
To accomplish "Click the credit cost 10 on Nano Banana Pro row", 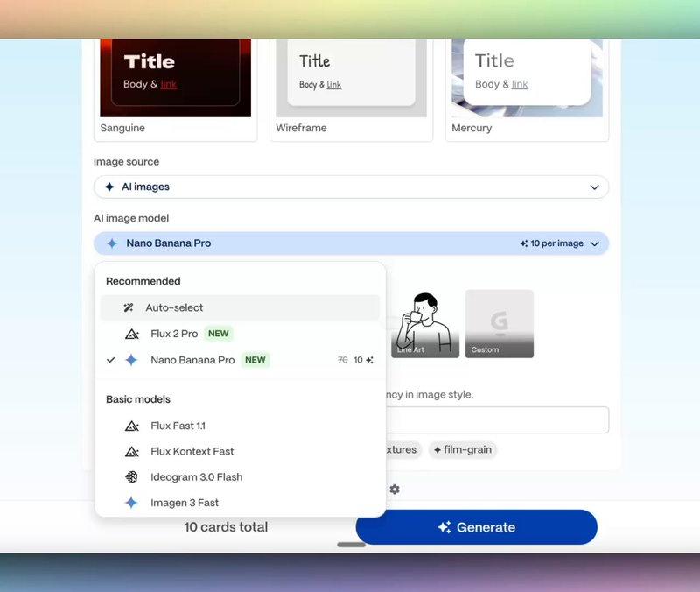I will tap(358, 360).
